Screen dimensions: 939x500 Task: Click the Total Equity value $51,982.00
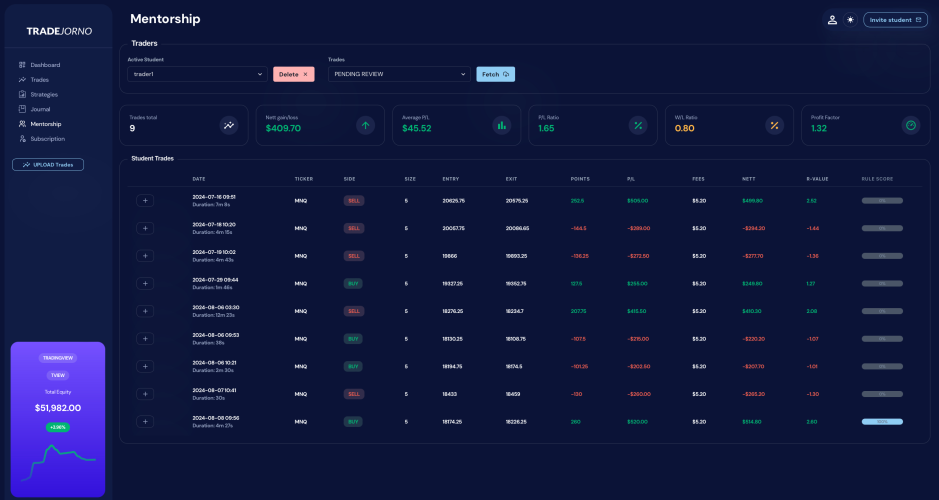pyautogui.click(x=58, y=408)
